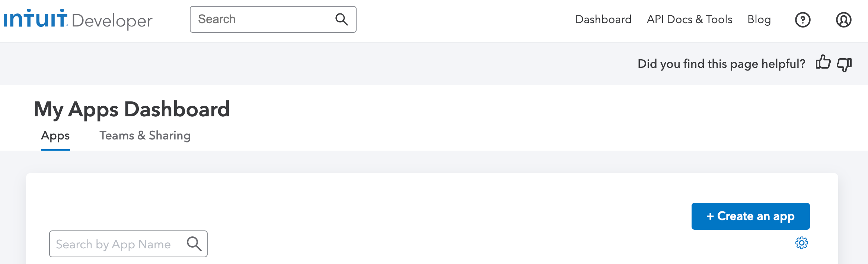This screenshot has height=264, width=868.
Task: Switch to Teams & Sharing tab
Action: (x=145, y=135)
